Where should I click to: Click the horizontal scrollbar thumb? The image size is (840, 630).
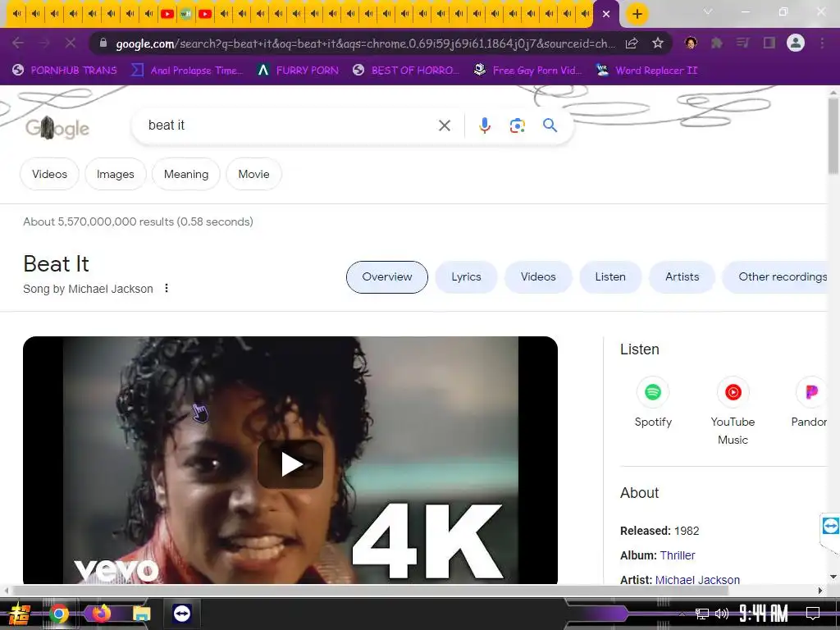coord(370,591)
